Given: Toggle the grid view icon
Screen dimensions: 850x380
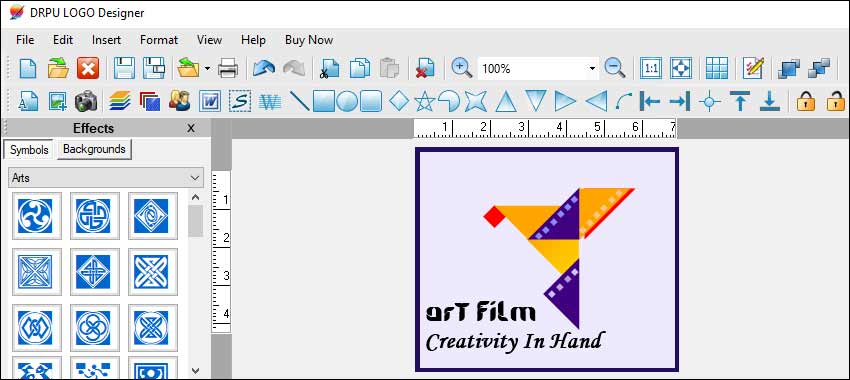Looking at the screenshot, I should (x=717, y=69).
